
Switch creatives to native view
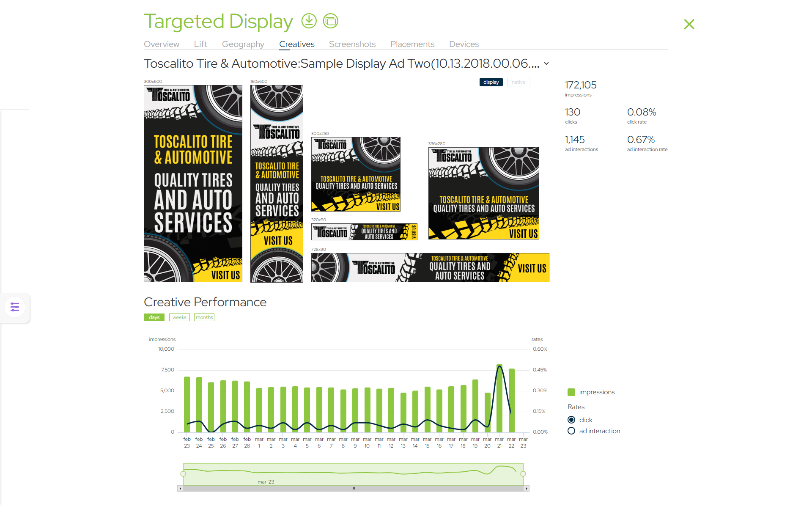518,82
